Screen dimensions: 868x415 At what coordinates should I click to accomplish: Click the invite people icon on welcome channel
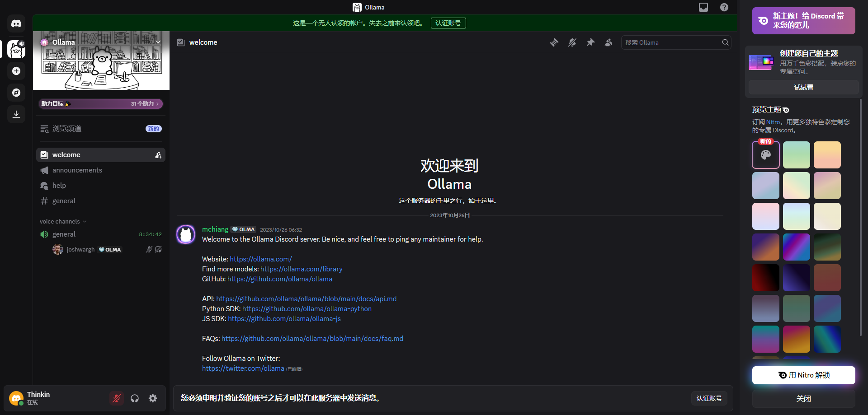tap(158, 155)
